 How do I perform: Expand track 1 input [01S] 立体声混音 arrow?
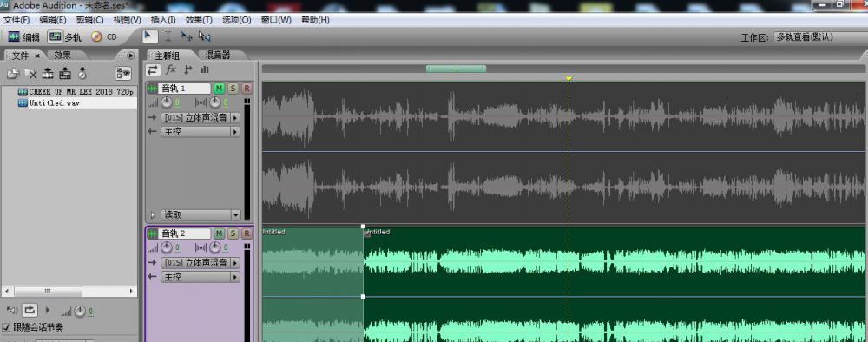[x=235, y=117]
